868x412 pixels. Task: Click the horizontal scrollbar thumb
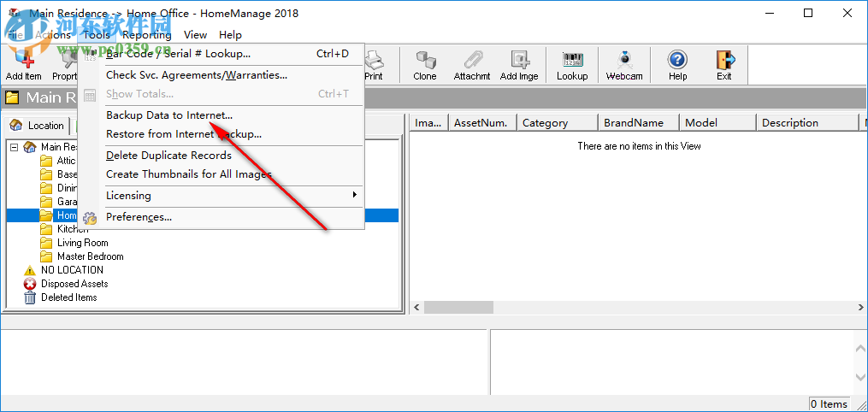(x=458, y=307)
